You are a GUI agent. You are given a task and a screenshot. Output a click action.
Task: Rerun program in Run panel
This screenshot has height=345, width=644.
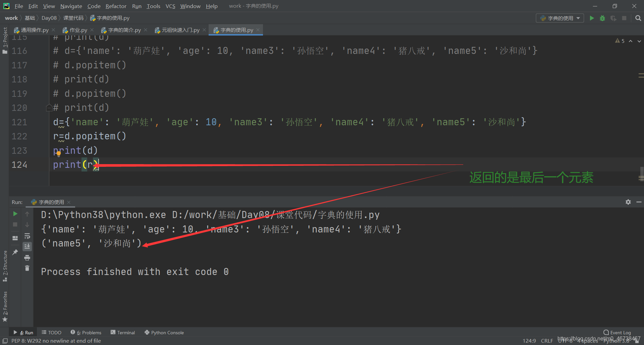point(15,214)
